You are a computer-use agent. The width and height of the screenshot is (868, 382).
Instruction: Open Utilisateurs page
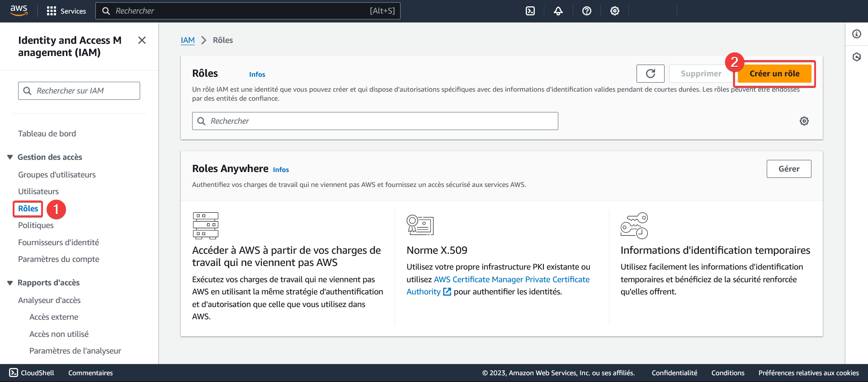click(38, 191)
